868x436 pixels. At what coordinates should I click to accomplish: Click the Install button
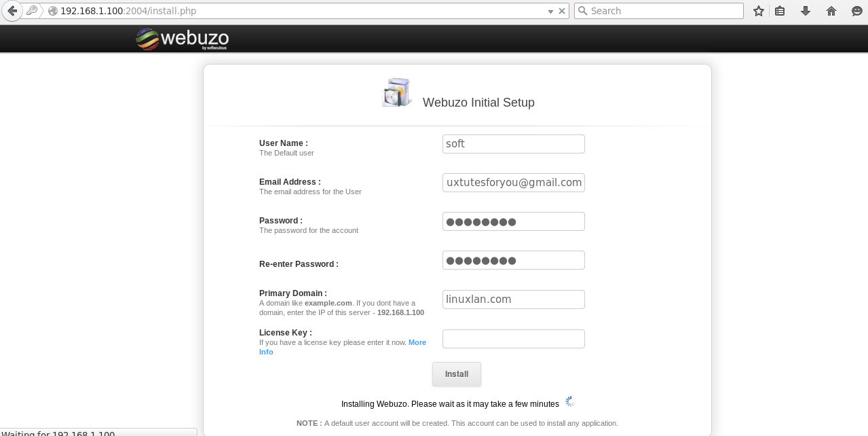[x=457, y=374]
